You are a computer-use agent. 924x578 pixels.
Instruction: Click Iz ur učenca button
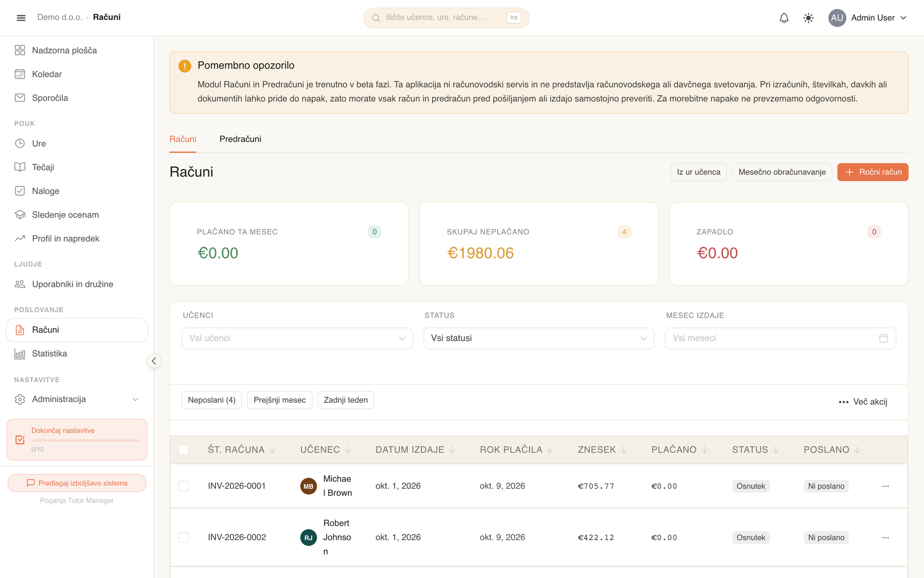[x=699, y=172]
